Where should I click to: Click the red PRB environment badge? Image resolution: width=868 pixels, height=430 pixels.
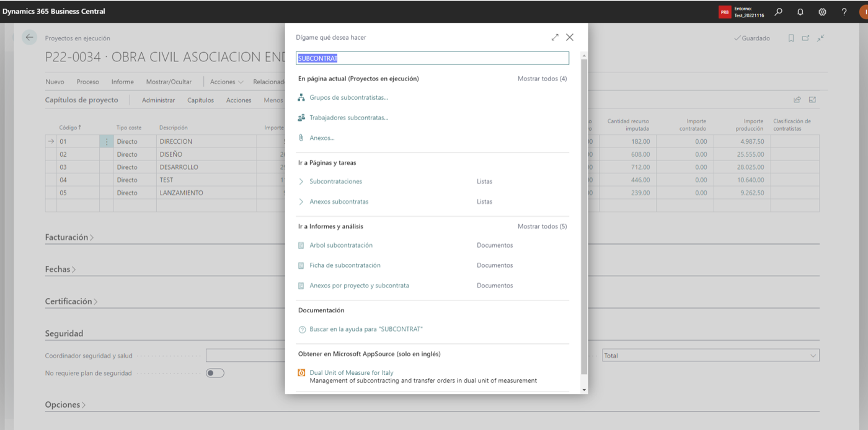pyautogui.click(x=724, y=12)
